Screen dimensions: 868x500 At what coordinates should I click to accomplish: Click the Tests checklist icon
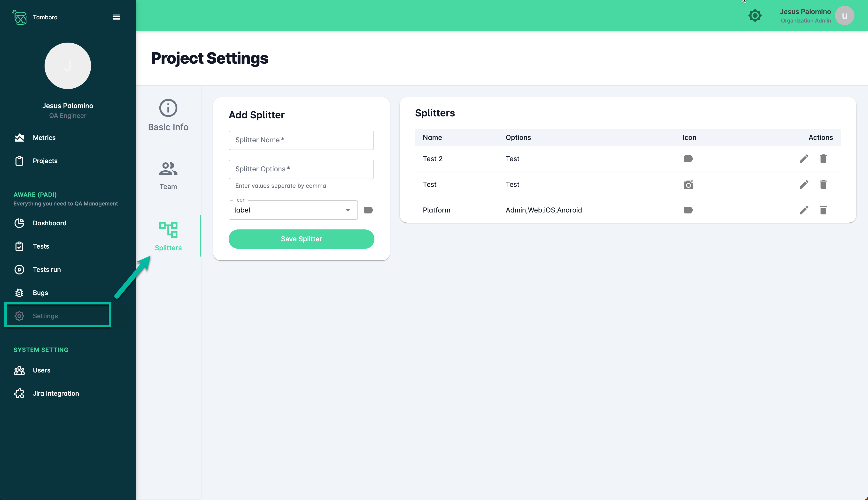[x=19, y=246]
